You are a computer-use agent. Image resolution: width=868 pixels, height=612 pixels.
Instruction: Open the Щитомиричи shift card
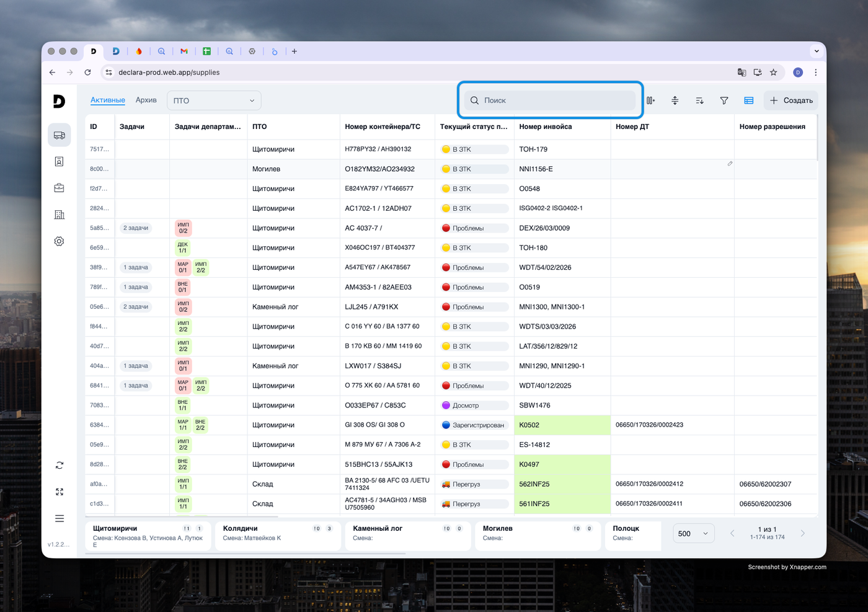pyautogui.click(x=148, y=536)
